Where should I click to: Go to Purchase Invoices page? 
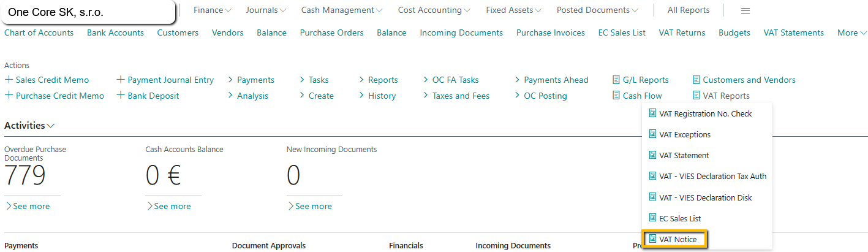[550, 33]
